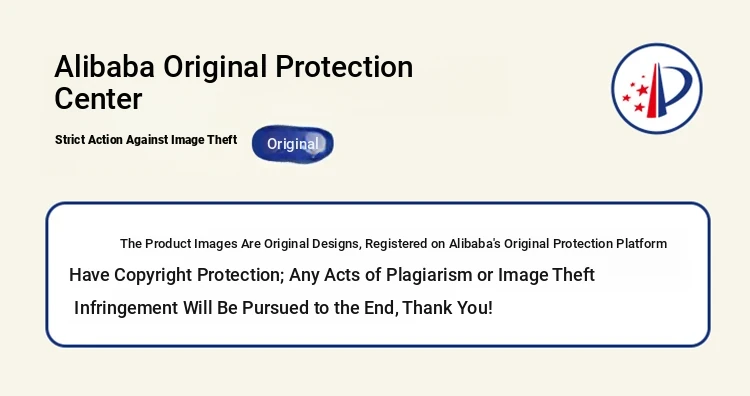Viewport: 750px width, 396px height.
Task: Click the blue P shape in the logo
Action: [x=674, y=88]
